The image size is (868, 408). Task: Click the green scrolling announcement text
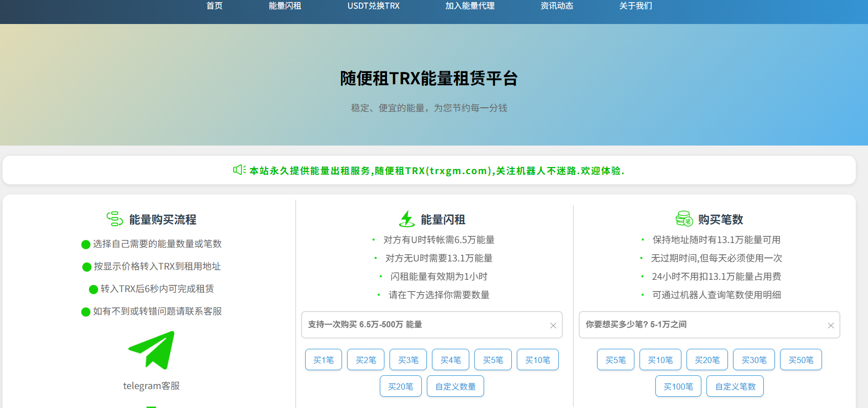click(437, 171)
